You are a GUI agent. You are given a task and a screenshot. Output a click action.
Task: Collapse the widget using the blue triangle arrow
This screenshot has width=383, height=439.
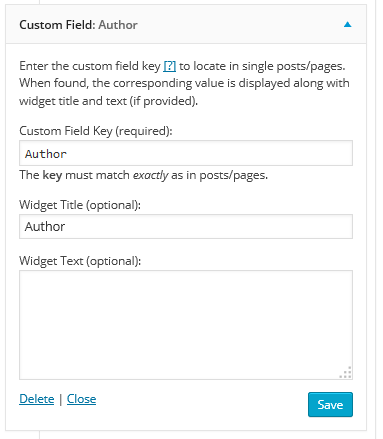(347, 24)
